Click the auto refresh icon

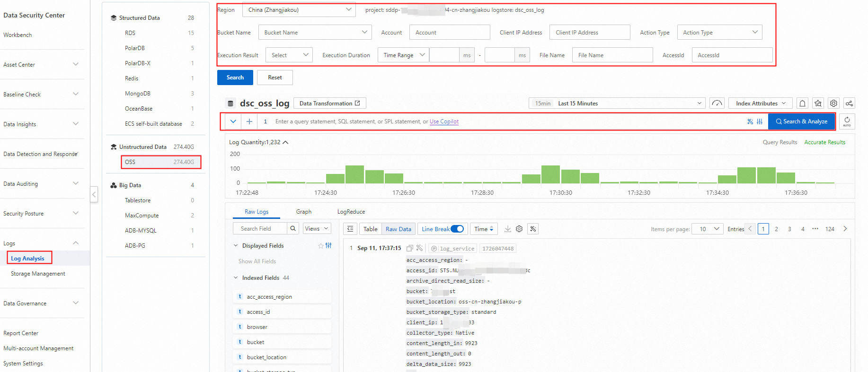(847, 121)
